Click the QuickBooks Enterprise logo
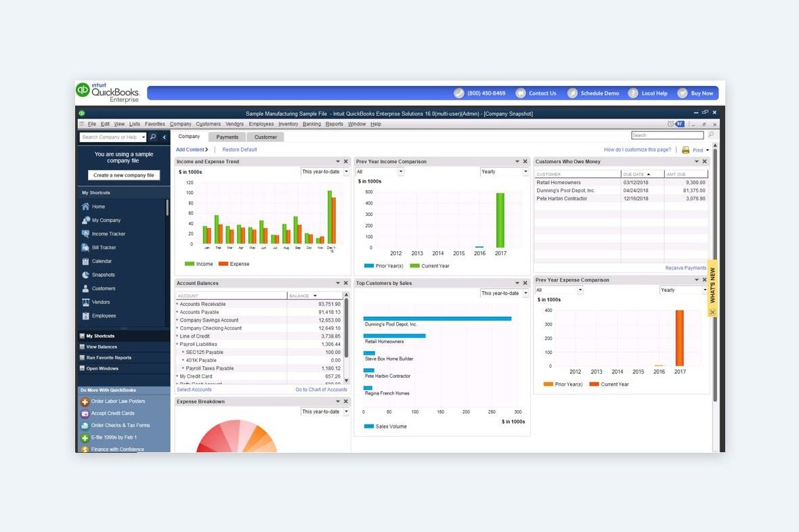Viewport: 799px width, 532px height. point(108,92)
